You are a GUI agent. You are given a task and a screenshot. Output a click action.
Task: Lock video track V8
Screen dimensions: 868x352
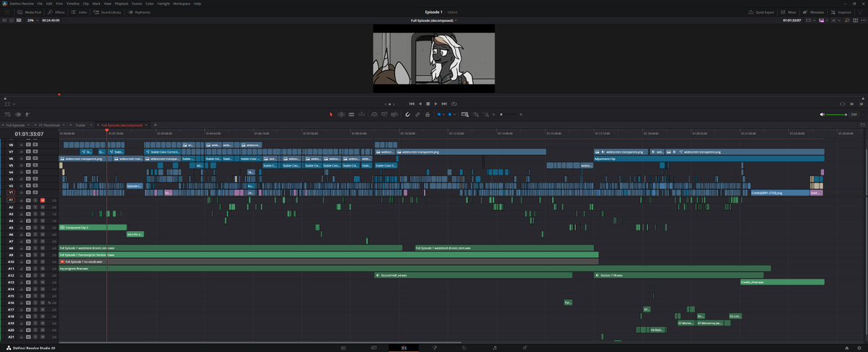click(x=21, y=145)
